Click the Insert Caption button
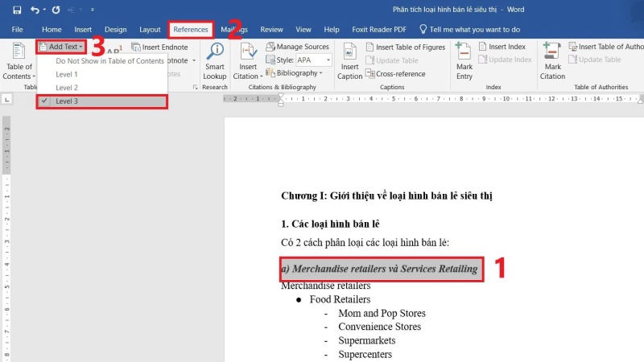644x362 pixels. click(349, 61)
